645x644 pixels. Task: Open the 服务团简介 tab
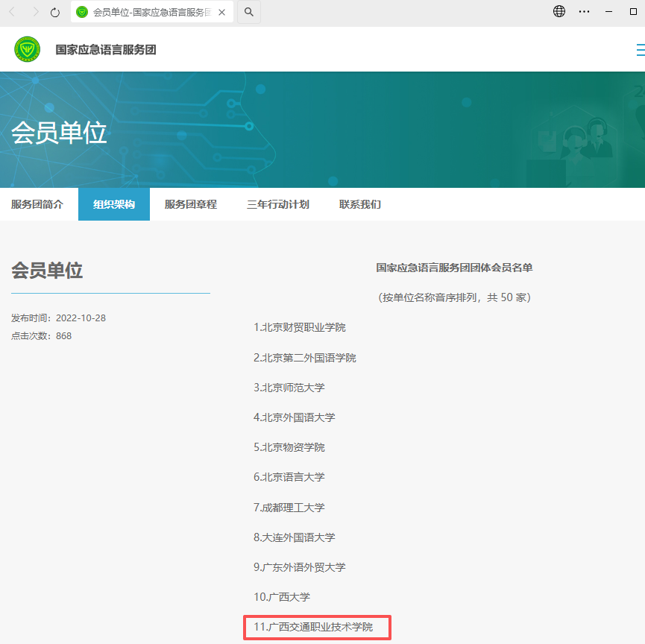click(x=37, y=204)
